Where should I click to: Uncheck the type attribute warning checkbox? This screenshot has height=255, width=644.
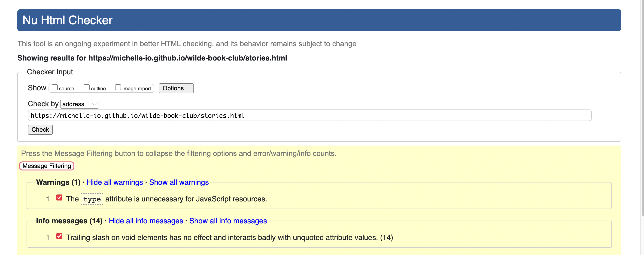pyautogui.click(x=59, y=197)
